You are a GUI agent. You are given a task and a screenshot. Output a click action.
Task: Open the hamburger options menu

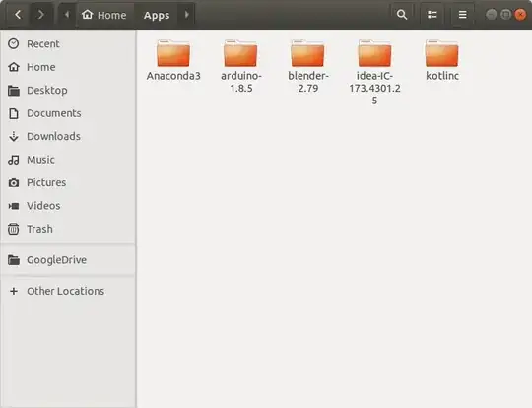(462, 15)
